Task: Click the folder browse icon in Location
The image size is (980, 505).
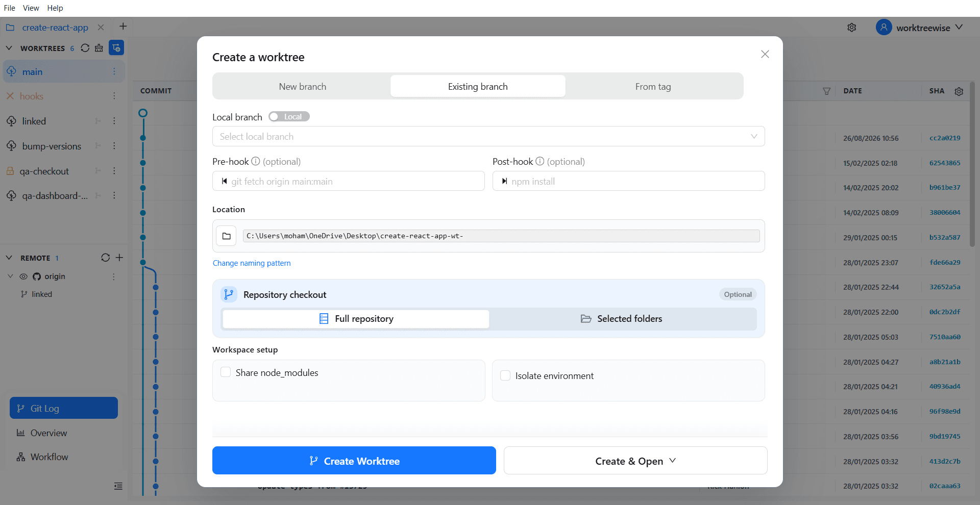Action: pyautogui.click(x=226, y=236)
